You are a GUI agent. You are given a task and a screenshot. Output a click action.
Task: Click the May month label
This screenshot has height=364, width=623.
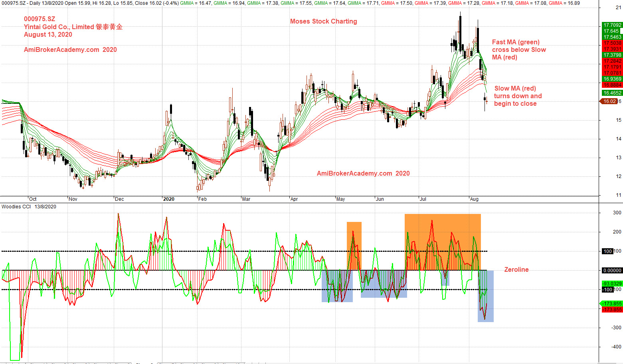[x=340, y=199]
